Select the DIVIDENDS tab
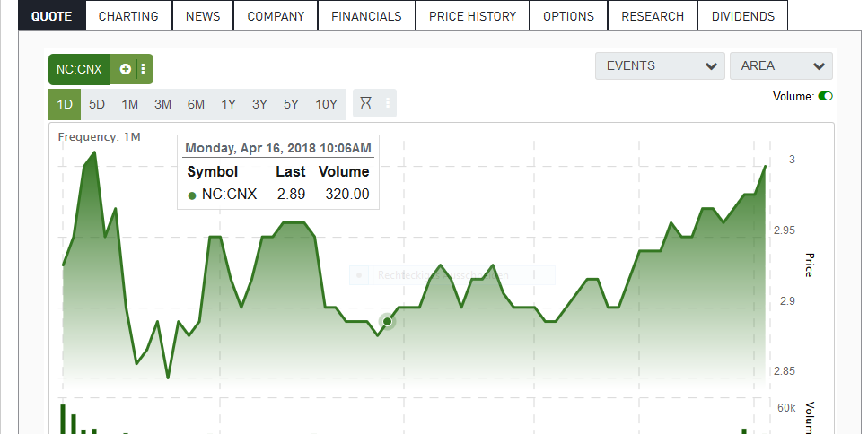 [742, 16]
